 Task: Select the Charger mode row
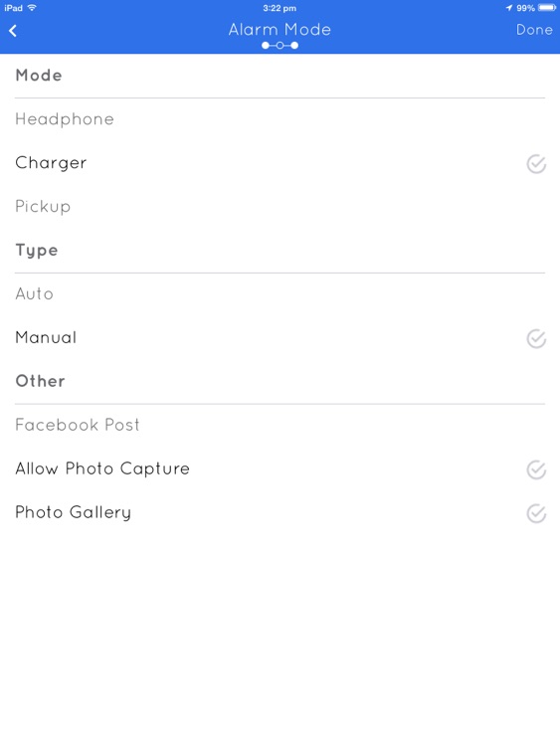pyautogui.click(x=280, y=163)
